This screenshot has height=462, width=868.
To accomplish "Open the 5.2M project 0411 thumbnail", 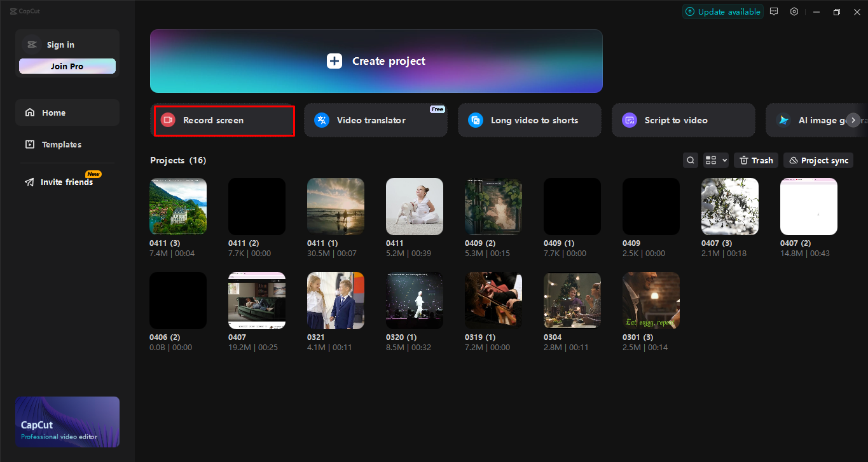I will click(x=415, y=207).
